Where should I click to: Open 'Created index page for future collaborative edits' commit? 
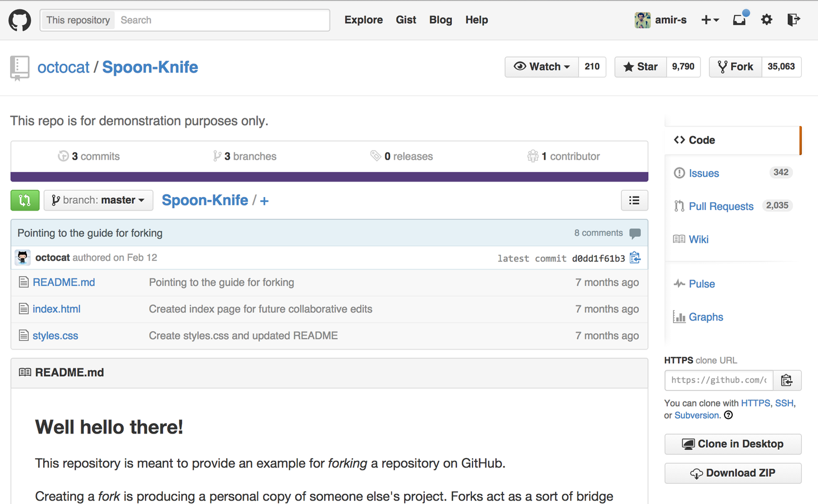click(260, 309)
